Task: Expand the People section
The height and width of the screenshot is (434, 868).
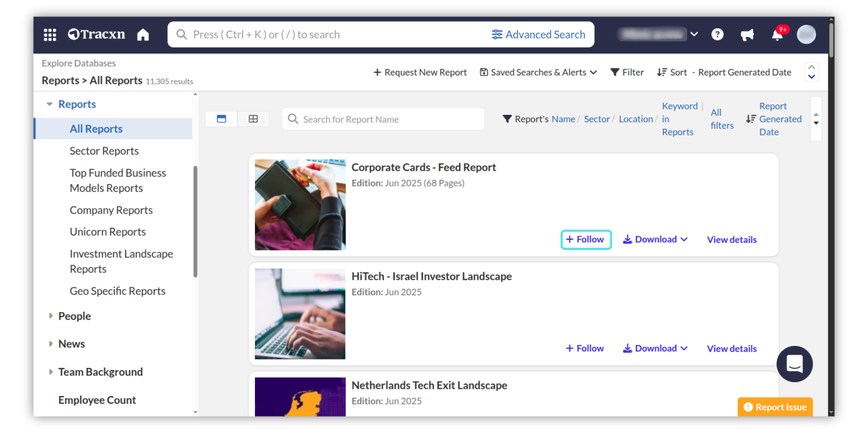Action: click(51, 316)
